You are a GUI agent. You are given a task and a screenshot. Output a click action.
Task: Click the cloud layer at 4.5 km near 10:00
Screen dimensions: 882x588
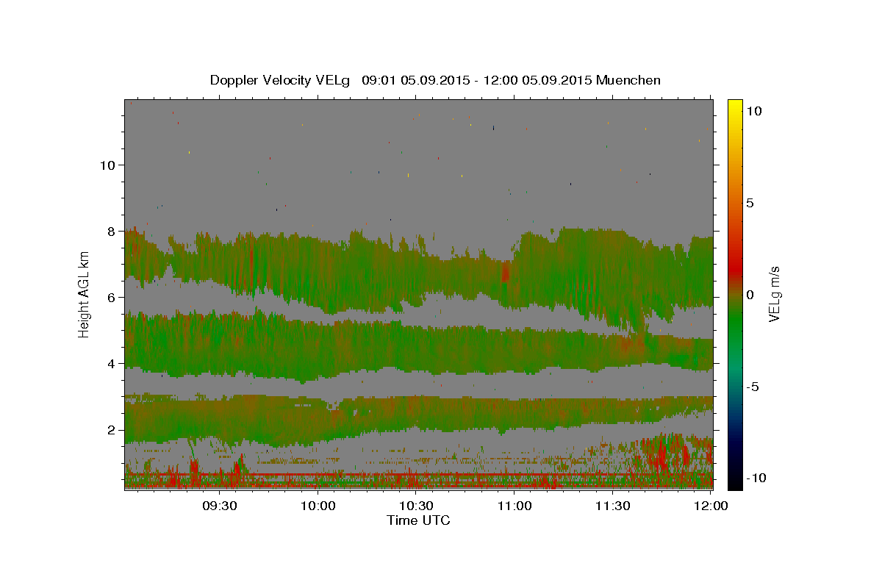[x=318, y=347]
